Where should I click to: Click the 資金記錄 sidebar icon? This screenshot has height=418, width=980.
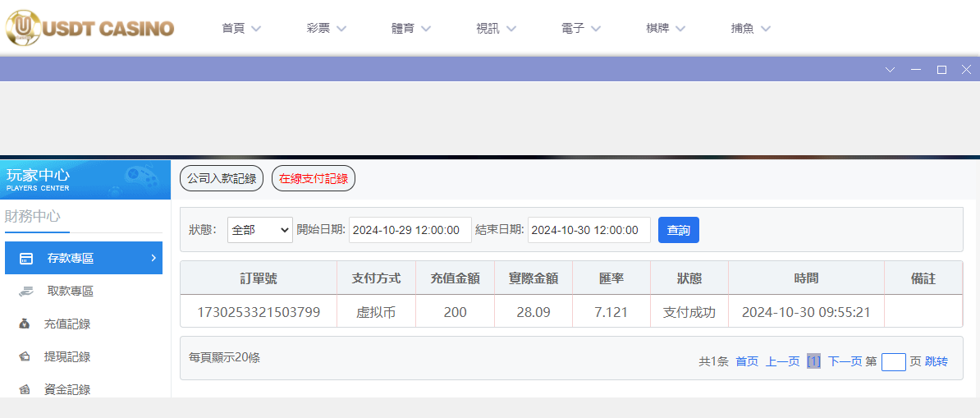tap(25, 390)
